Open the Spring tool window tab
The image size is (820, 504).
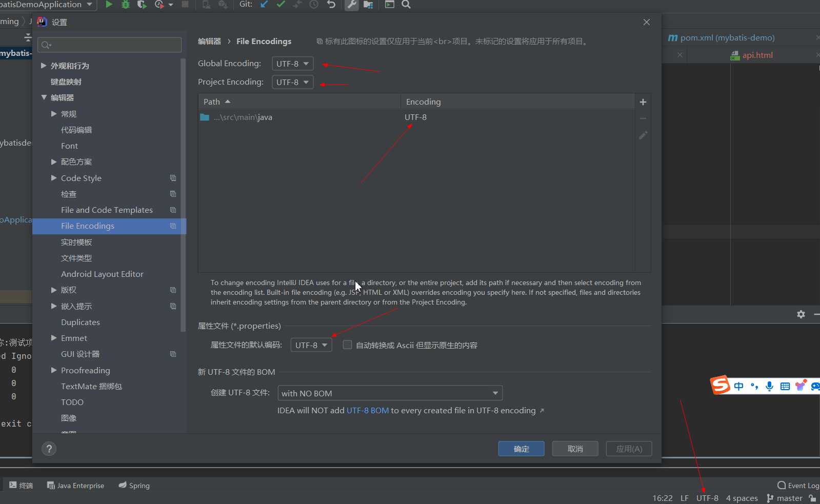click(134, 486)
